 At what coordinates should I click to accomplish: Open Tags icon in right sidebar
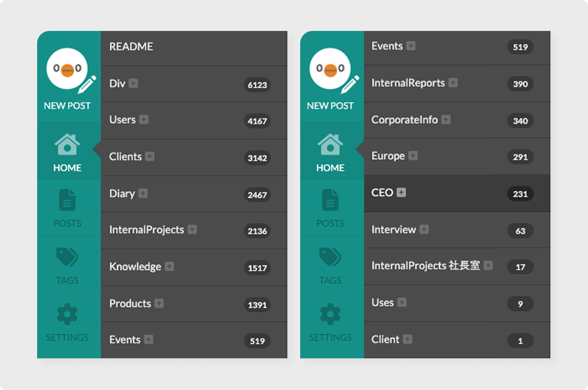[330, 257]
